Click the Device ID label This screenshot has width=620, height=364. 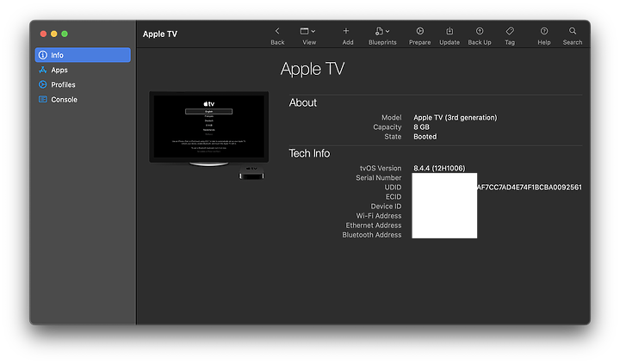coord(386,207)
